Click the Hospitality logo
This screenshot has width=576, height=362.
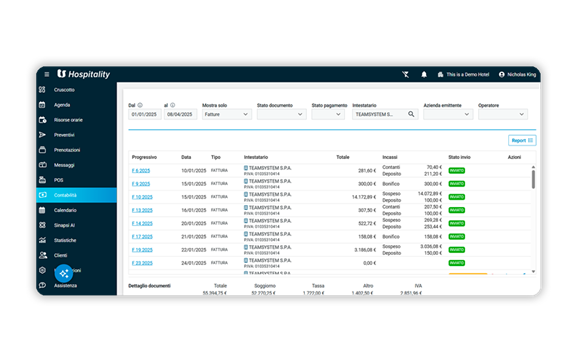pos(84,74)
